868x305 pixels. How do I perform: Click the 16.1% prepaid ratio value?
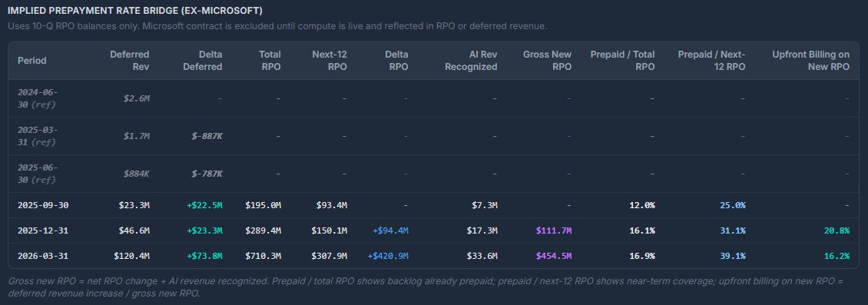[642, 230]
